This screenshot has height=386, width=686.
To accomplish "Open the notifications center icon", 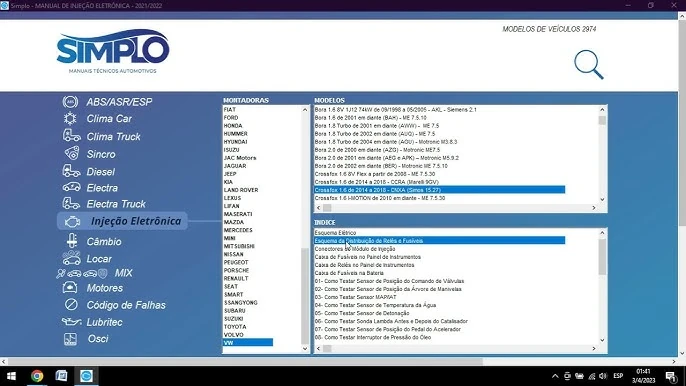I will coord(671,376).
